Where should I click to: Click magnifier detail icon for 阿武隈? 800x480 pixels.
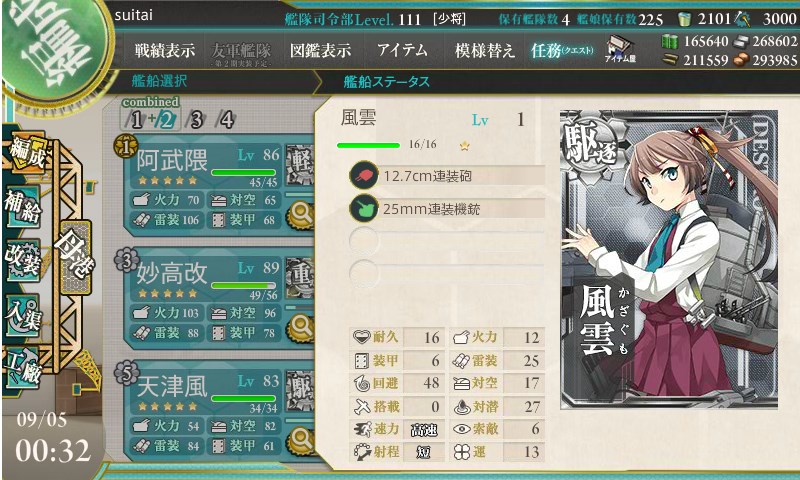[x=301, y=215]
